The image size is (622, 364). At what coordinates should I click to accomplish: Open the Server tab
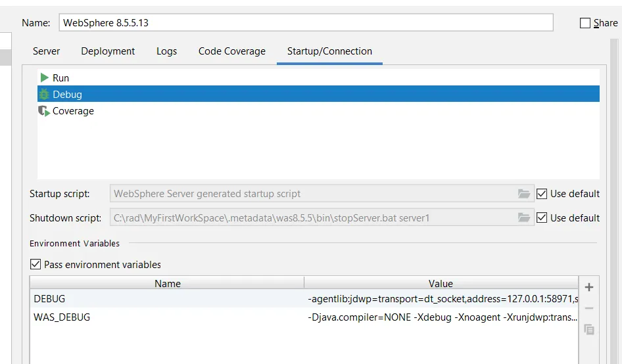47,51
